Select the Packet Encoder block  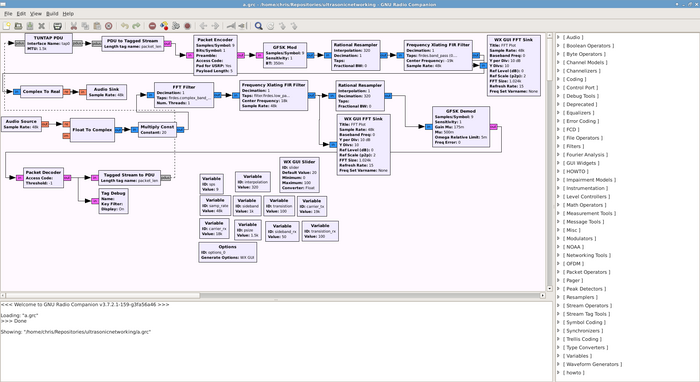click(215, 55)
